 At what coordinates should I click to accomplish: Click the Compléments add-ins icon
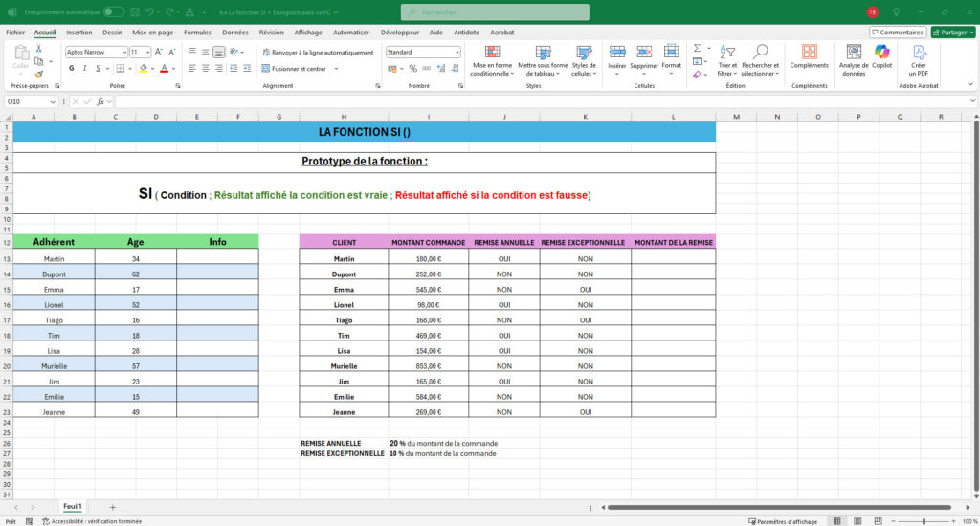pos(810,53)
